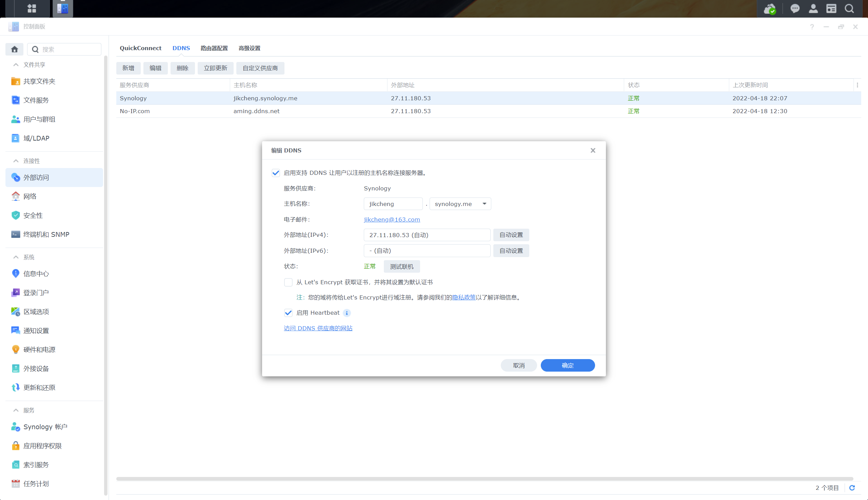Screen dimensions: 868x500
Task: Open the privacy policy (隐私政策) link
Action: coord(464,297)
